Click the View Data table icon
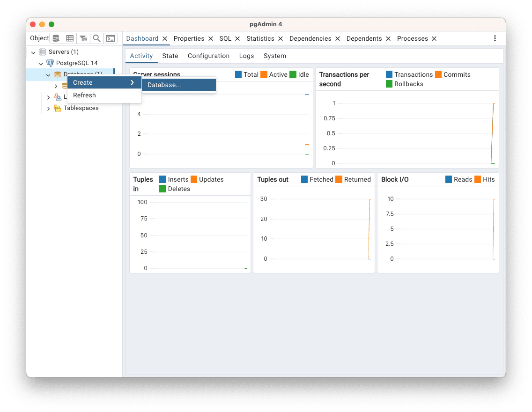Image resolution: width=532 pixels, height=412 pixels. pyautogui.click(x=70, y=38)
